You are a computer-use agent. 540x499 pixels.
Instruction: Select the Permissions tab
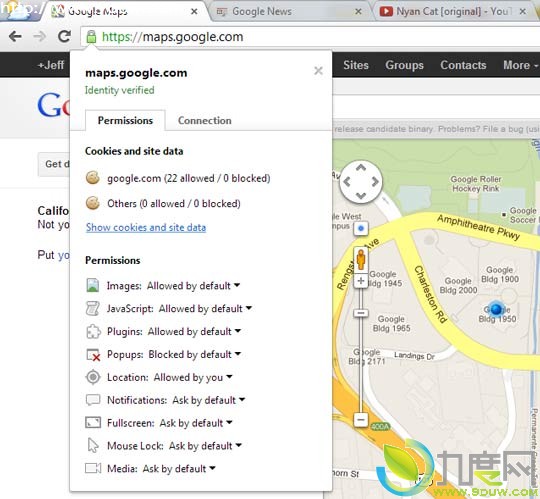click(125, 120)
